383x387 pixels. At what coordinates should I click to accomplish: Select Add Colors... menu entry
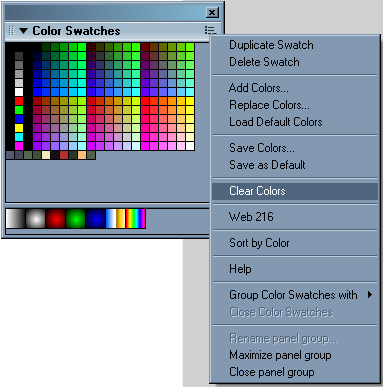pyautogui.click(x=259, y=88)
